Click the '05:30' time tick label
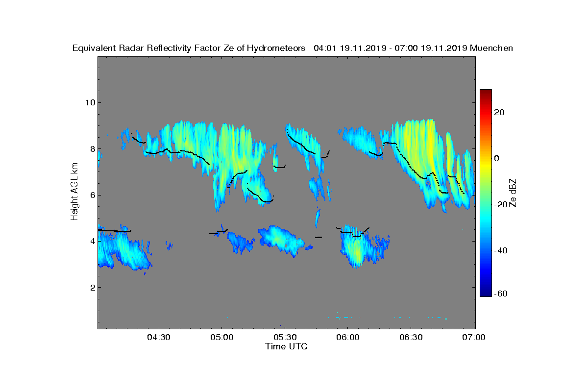Screen dimensions: 588x392 coord(285,337)
